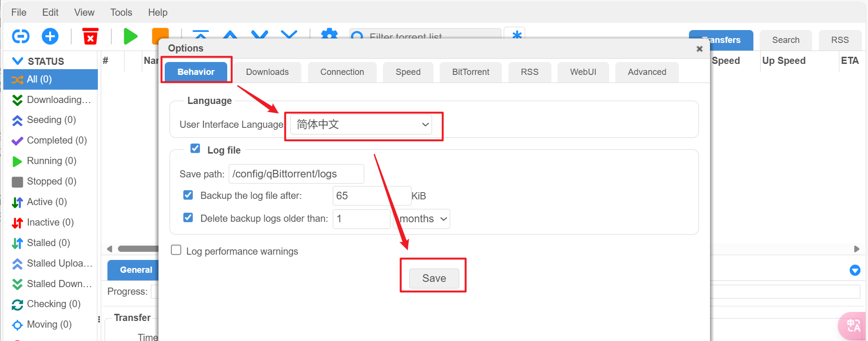Screen dimensions: 868x341
Task: Switch to the Behavior options tab
Action: point(196,72)
